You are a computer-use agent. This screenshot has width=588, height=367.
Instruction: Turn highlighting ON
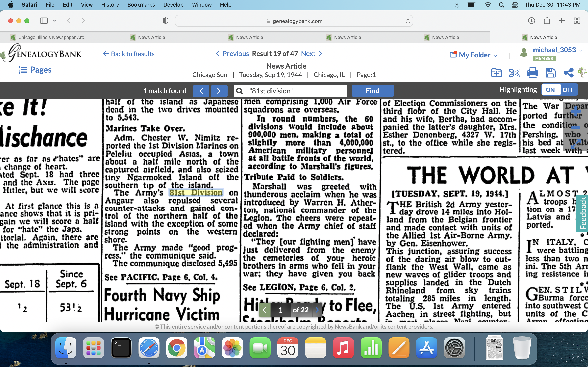[550, 90]
